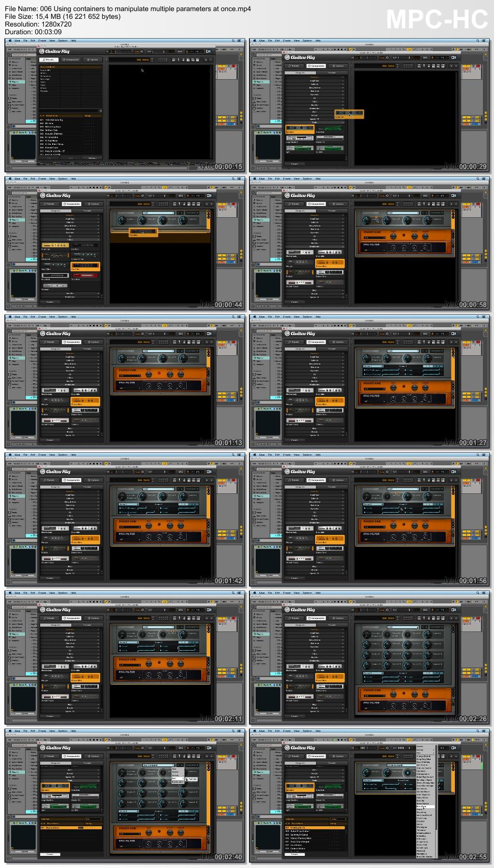This screenshot has height=868, width=494.
Task: Click Presets button below components, 00:02:55 frame
Action: tap(295, 854)
